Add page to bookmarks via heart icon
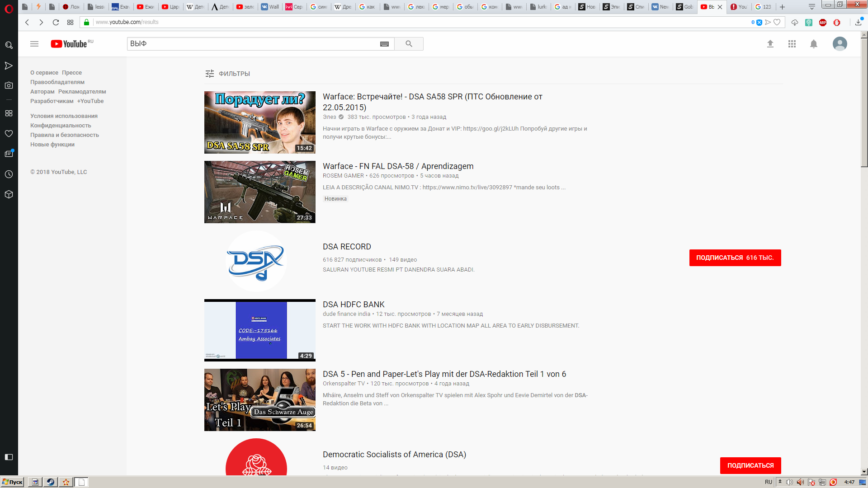This screenshot has height=488, width=868. pos(777,22)
